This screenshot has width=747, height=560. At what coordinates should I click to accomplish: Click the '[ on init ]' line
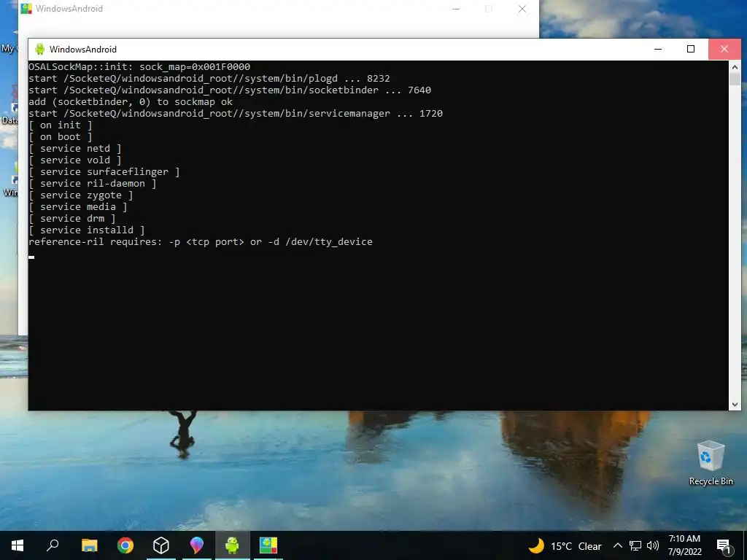click(x=60, y=125)
